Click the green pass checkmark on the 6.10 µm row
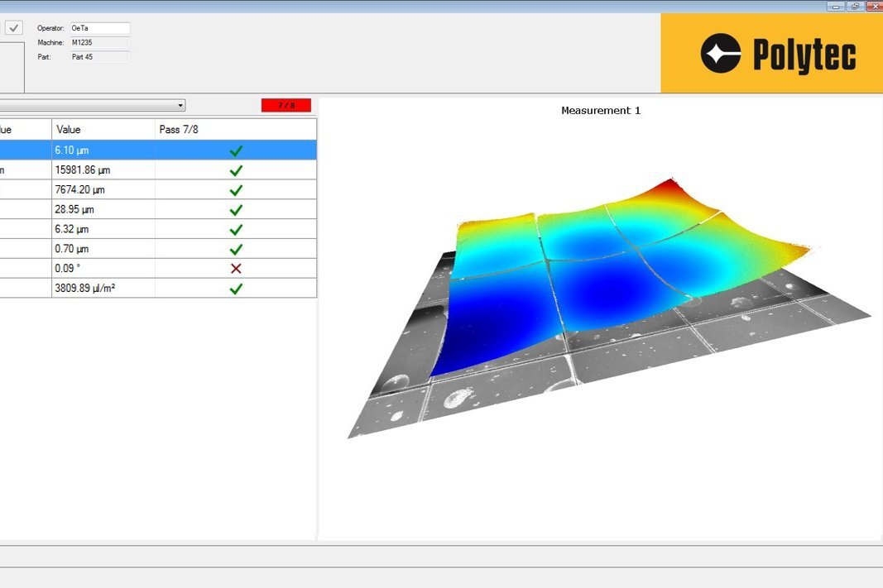The image size is (883, 588). (x=236, y=150)
